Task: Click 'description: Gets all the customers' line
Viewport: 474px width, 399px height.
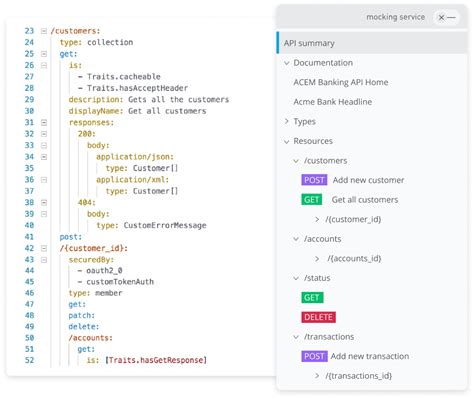Action: tap(149, 100)
